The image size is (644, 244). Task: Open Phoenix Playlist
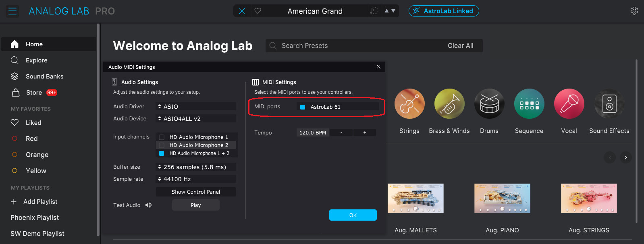pos(35,217)
